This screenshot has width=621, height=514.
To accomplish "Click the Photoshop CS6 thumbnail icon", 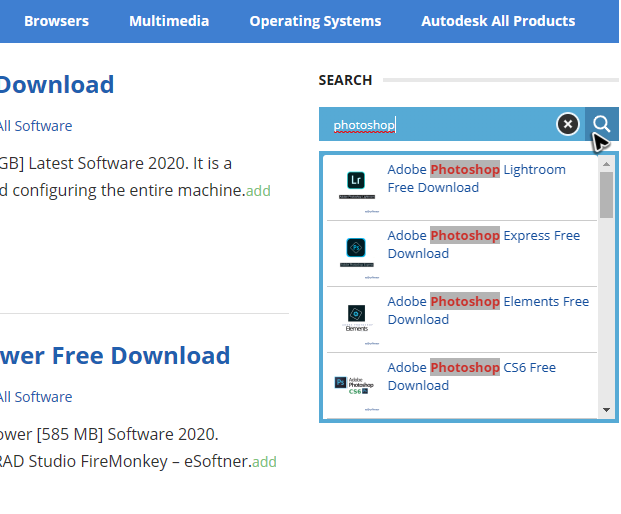I will pyautogui.click(x=354, y=385).
